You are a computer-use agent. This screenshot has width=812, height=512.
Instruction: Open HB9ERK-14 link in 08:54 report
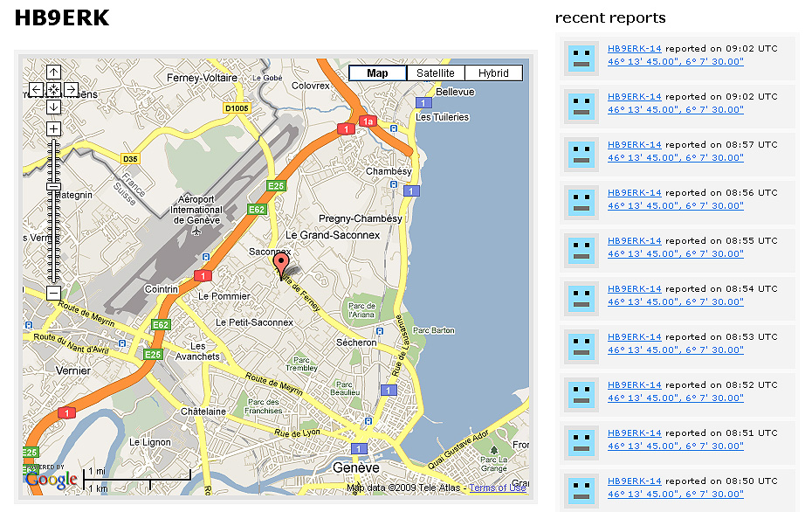coord(634,288)
